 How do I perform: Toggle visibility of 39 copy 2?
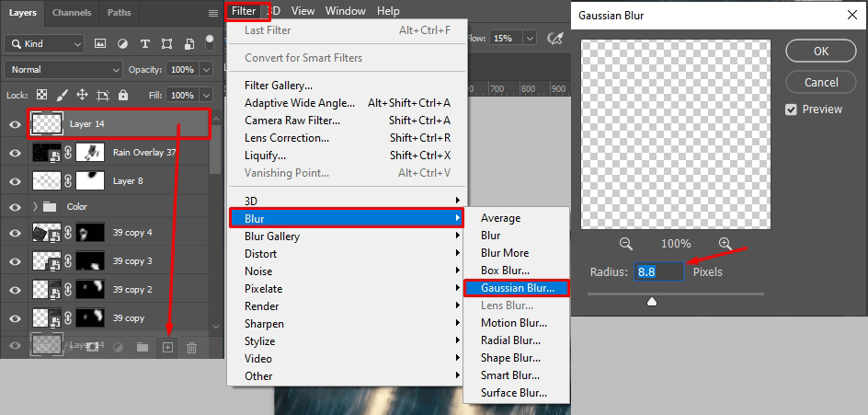pos(15,289)
